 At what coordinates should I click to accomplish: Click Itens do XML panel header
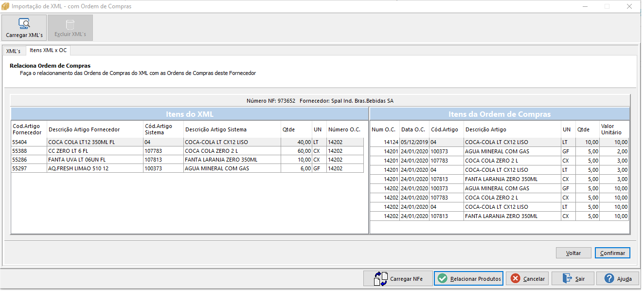click(190, 114)
